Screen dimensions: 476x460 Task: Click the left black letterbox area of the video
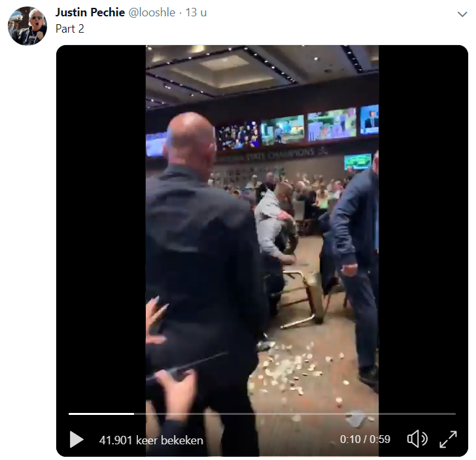point(101,229)
